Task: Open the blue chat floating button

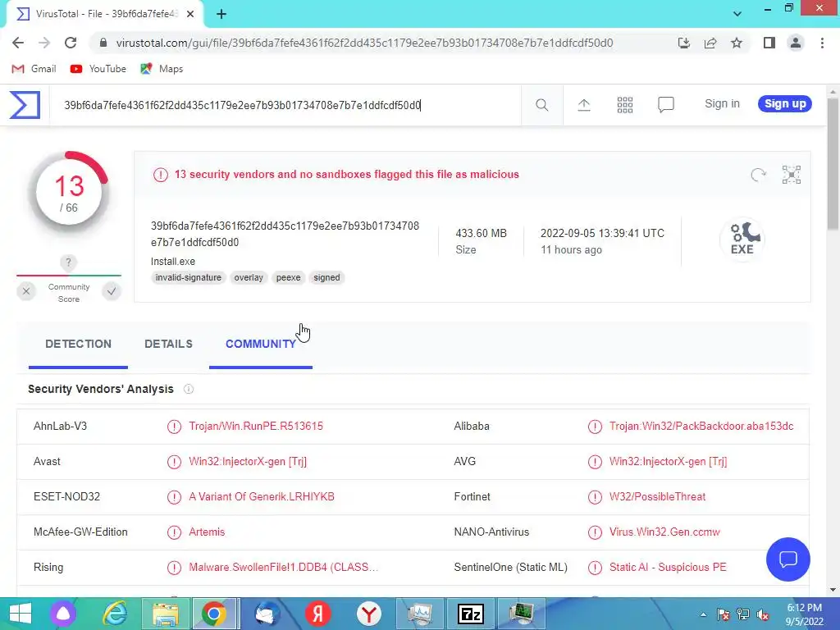Action: pyautogui.click(x=788, y=559)
